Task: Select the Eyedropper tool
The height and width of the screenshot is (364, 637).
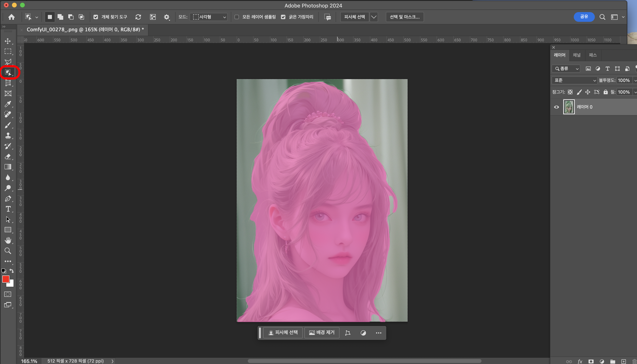Action: [8, 104]
